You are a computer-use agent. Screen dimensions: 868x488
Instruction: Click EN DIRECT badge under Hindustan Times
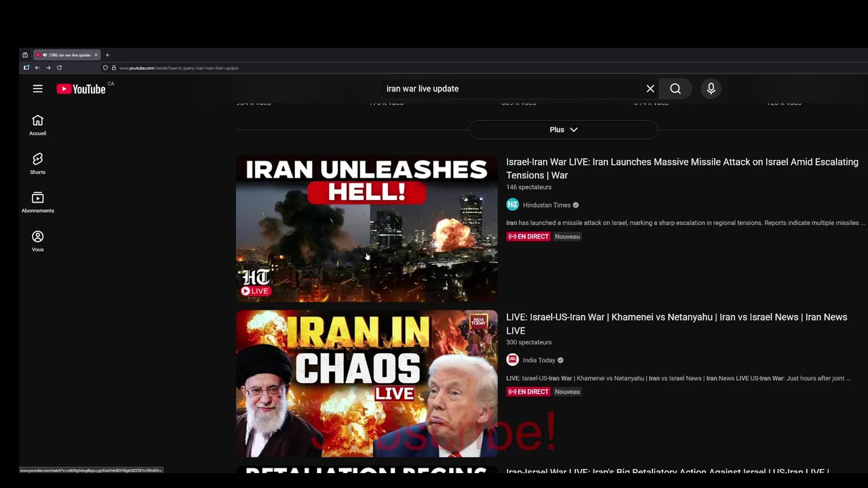click(x=528, y=237)
